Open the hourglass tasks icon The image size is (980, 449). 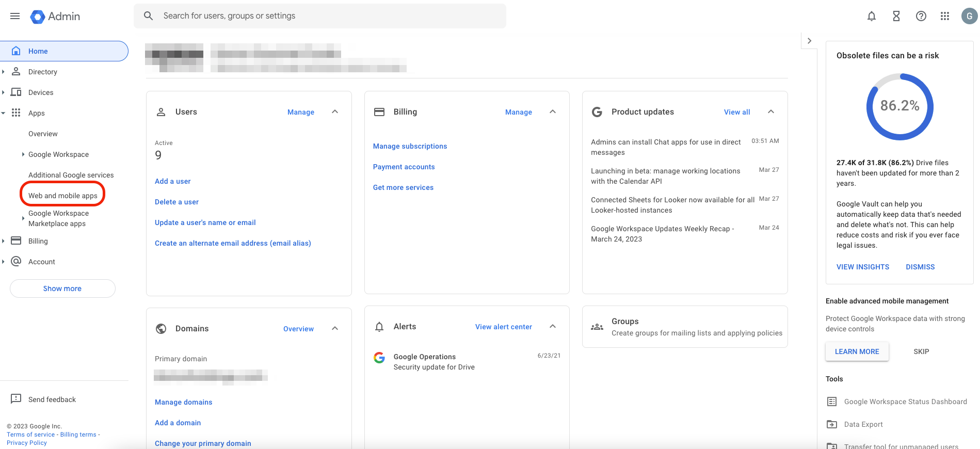tap(896, 16)
